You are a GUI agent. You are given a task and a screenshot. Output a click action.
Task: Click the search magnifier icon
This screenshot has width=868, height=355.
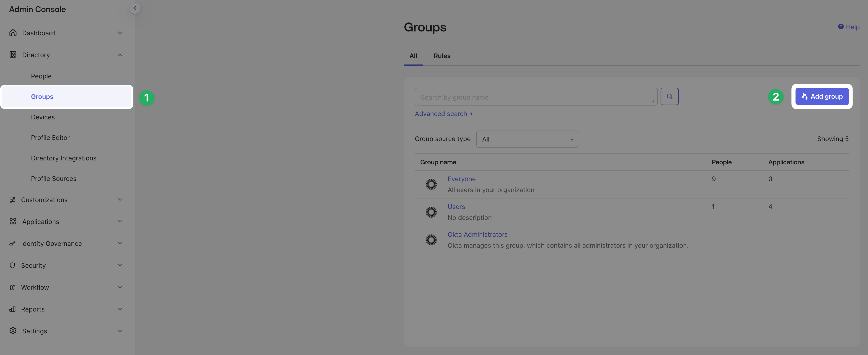[x=669, y=96]
